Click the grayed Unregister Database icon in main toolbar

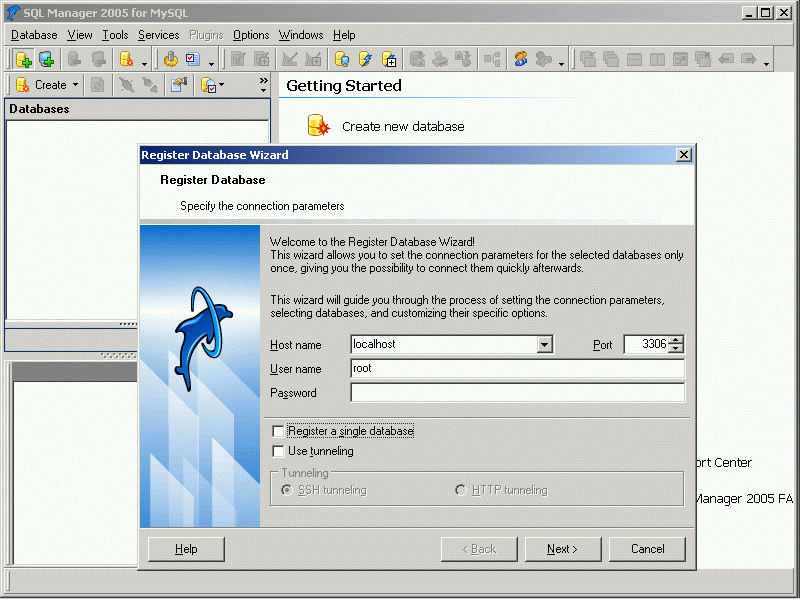click(74, 59)
